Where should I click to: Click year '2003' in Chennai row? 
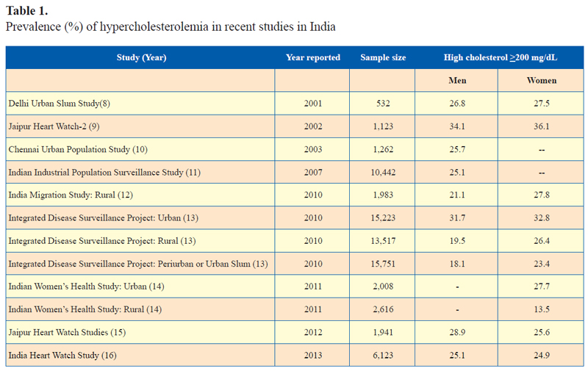[313, 149]
